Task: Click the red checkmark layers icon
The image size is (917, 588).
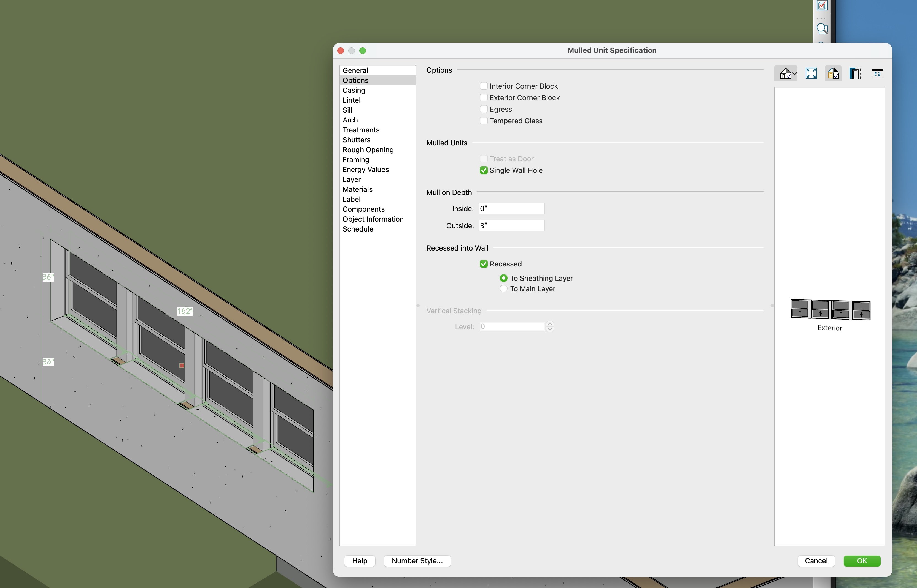Action: click(x=822, y=5)
